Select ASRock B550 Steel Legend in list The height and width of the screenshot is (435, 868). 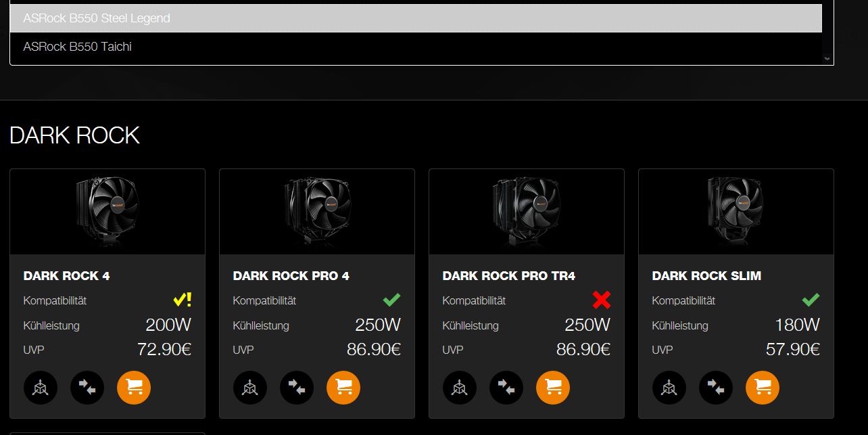416,18
